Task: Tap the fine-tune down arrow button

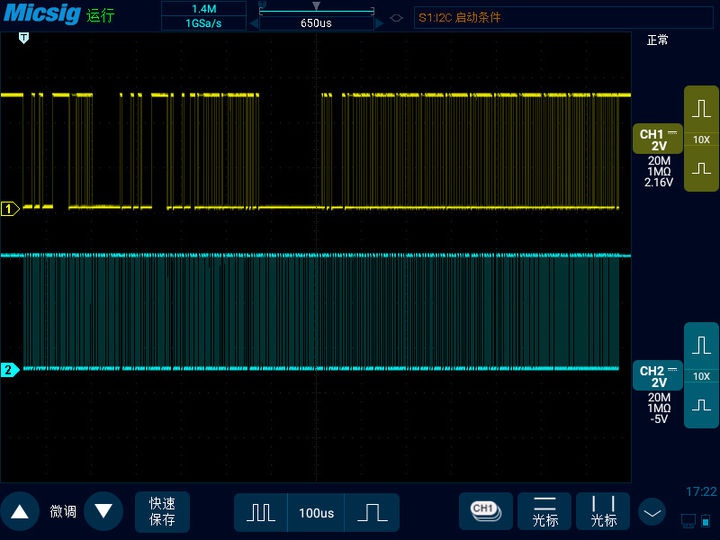Action: click(103, 512)
